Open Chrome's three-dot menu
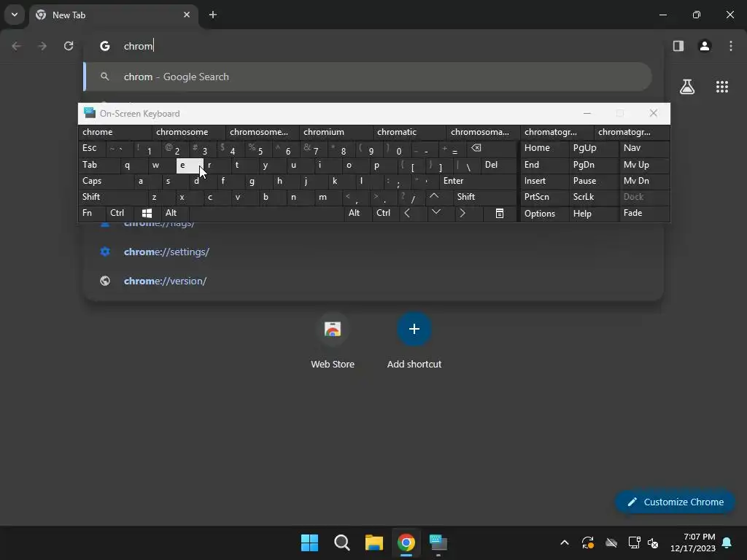 pyautogui.click(x=731, y=46)
